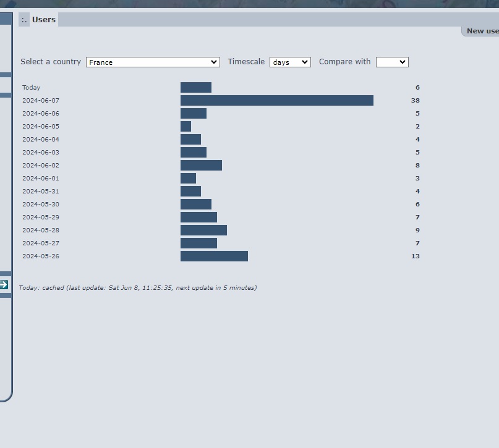
Task: Click the value 38 user count
Action: 415,100
